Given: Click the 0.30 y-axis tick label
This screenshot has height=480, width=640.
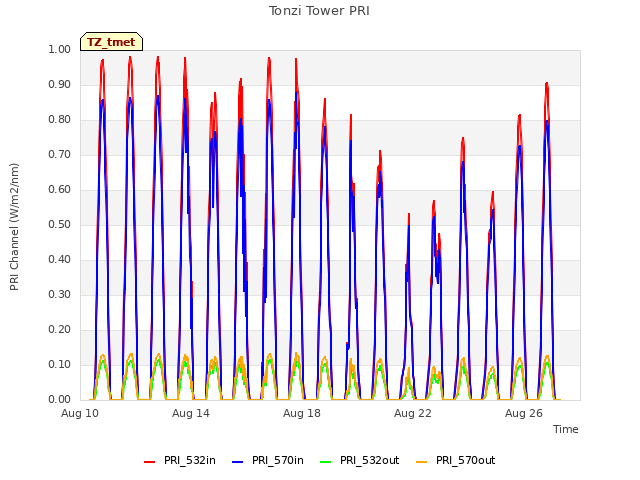Looking at the screenshot, I should point(60,294).
